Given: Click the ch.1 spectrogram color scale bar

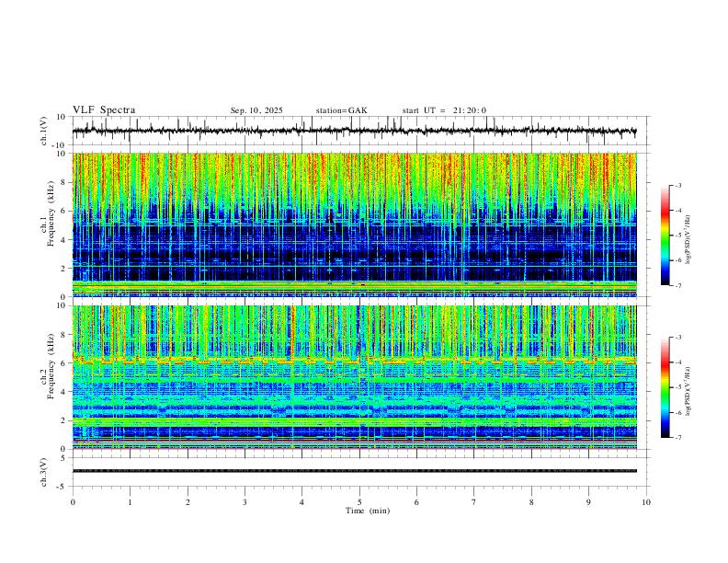Looking at the screenshot, I should click(665, 236).
